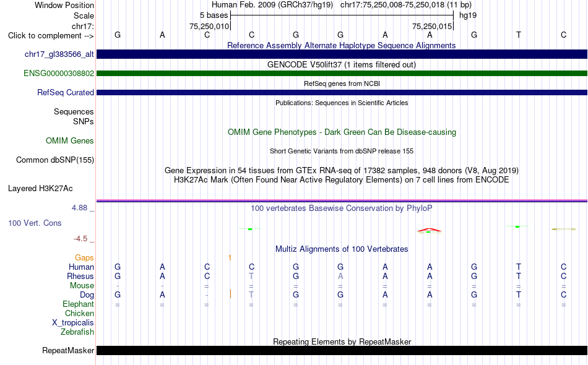Click the orange insertion bar in Dog row
Screen dimensions: 588x365
pos(230,294)
